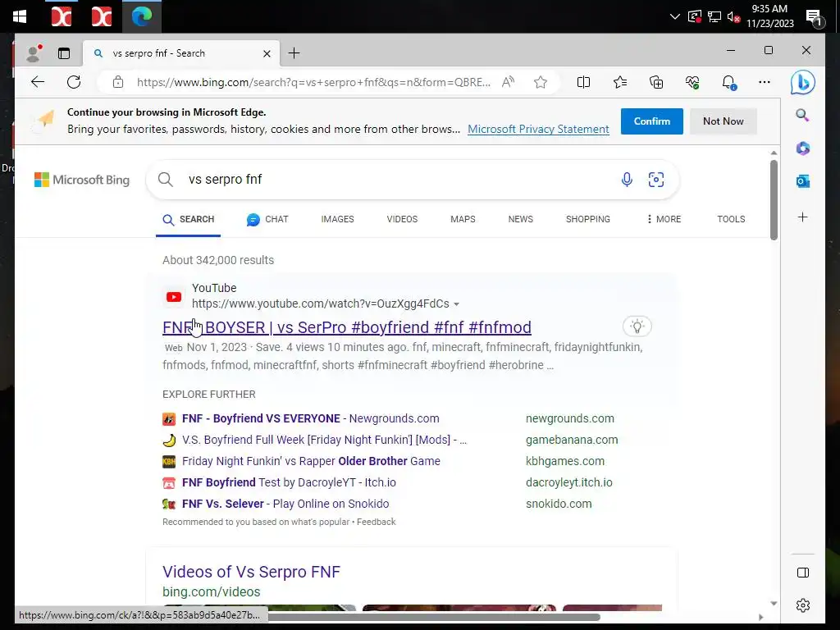Open notifications bell icon

[x=728, y=82]
